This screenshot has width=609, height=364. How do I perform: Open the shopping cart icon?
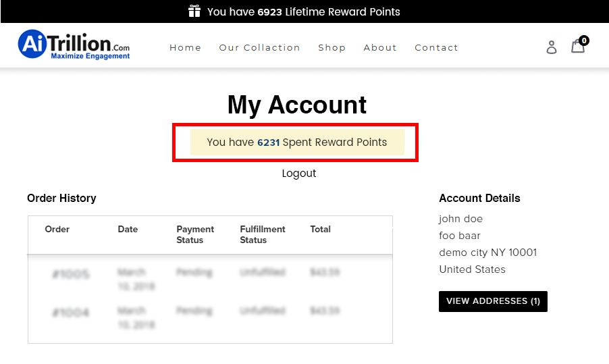click(577, 47)
